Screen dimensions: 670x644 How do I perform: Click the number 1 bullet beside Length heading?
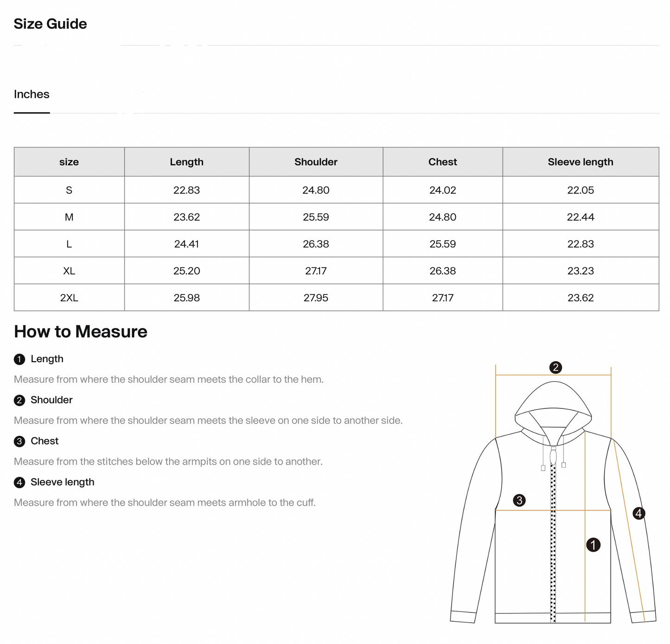click(19, 359)
